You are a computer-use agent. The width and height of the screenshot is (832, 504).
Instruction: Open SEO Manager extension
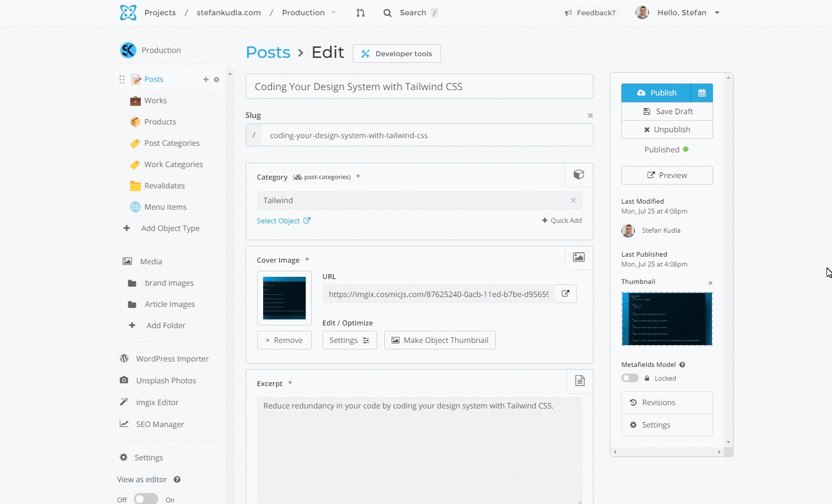(152, 424)
